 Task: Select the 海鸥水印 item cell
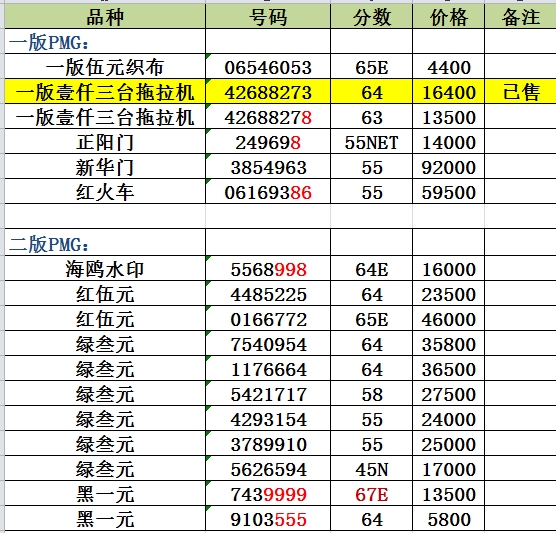[x=105, y=268]
